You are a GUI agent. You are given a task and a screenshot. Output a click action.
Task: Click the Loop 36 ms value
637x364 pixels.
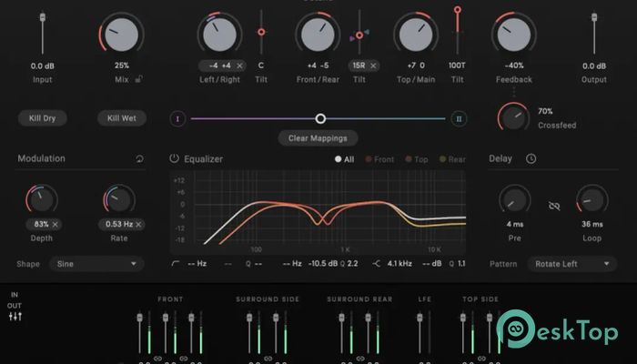591,224
